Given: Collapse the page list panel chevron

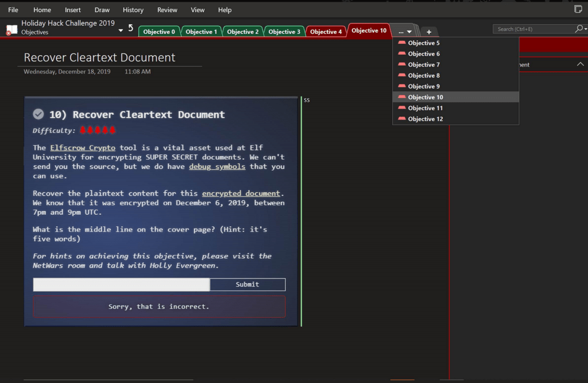Looking at the screenshot, I should tap(580, 64).
